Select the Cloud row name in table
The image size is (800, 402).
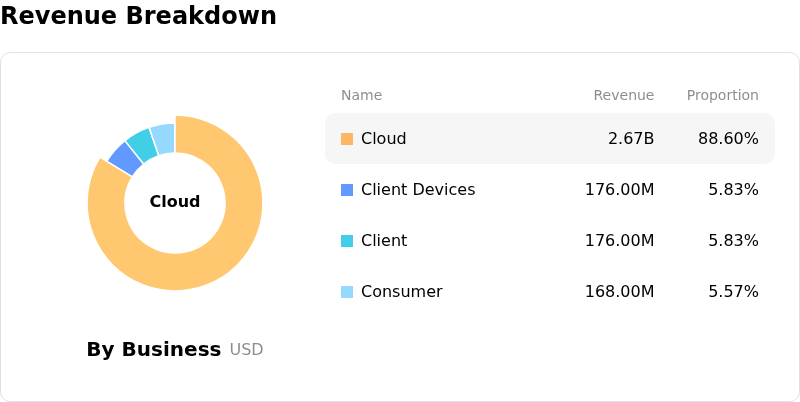tap(383, 139)
